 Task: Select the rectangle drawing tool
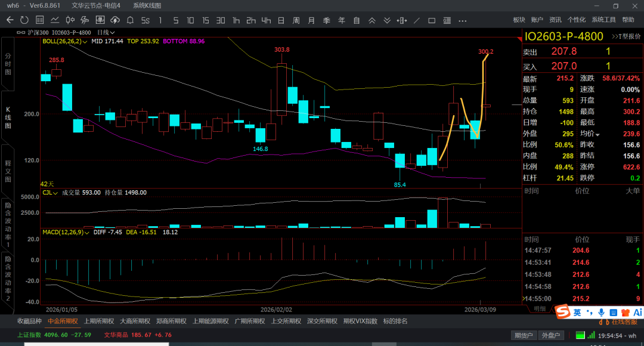pyautogui.click(x=432, y=20)
